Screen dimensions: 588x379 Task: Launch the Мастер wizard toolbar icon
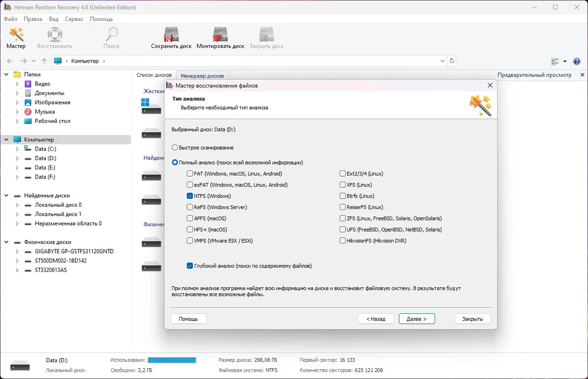(16, 35)
